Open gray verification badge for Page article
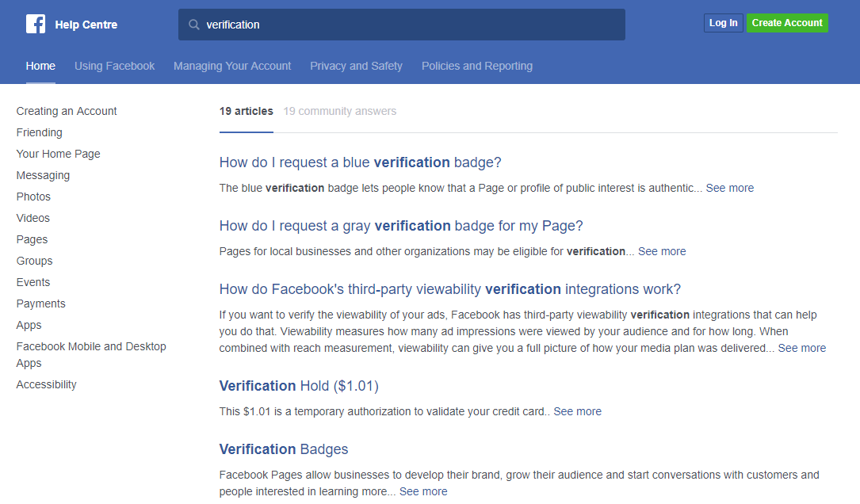 (401, 226)
